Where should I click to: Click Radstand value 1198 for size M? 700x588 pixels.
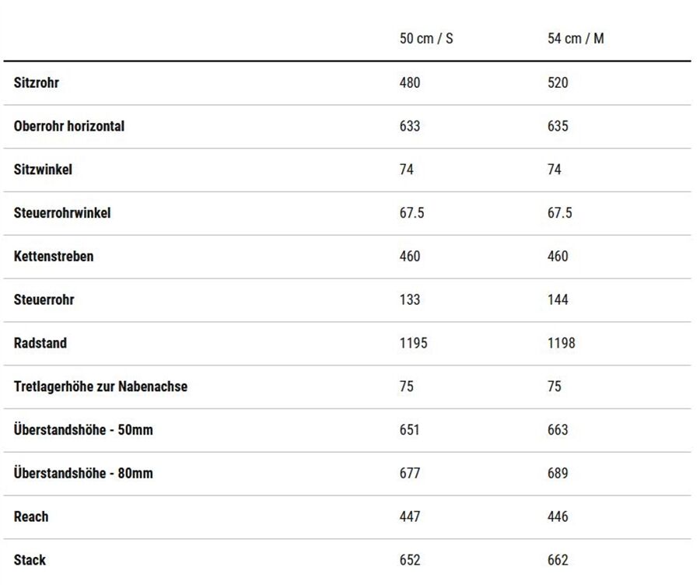click(561, 342)
